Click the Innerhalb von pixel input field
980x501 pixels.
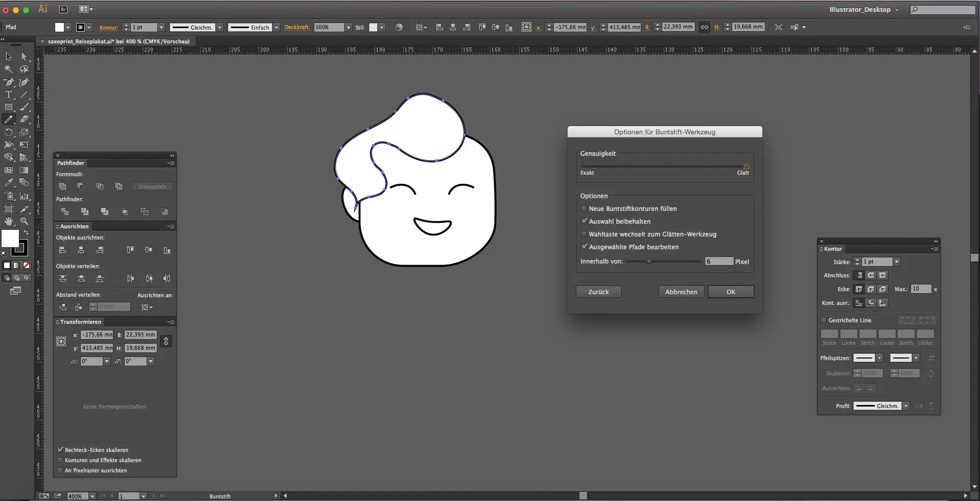tap(718, 261)
